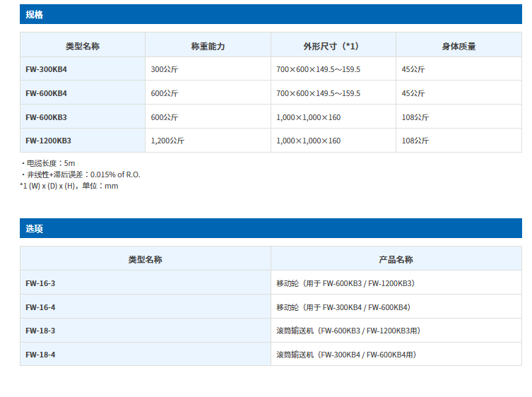Select the FW-600KB3 model name cell
This screenshot has height=397, width=532.
click(x=83, y=117)
